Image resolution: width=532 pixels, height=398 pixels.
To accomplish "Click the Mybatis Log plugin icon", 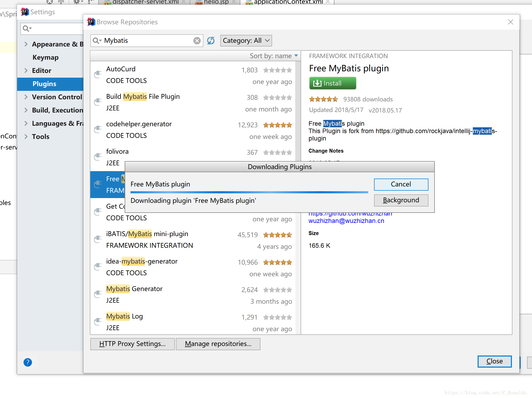I will pyautogui.click(x=98, y=321).
